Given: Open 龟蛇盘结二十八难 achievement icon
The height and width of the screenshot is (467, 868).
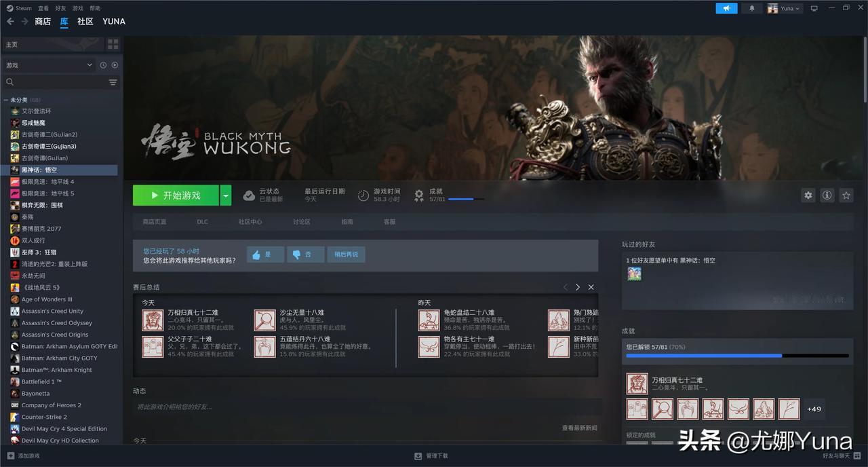Looking at the screenshot, I should 429,320.
